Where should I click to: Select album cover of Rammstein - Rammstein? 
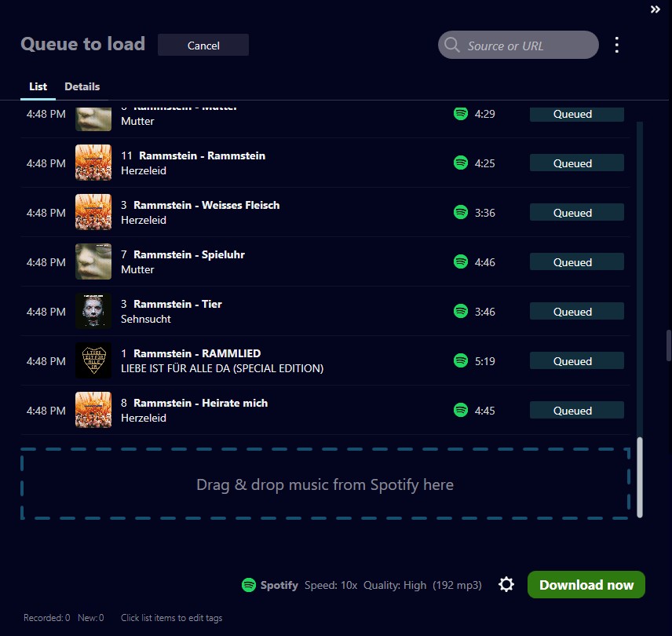tap(93, 163)
